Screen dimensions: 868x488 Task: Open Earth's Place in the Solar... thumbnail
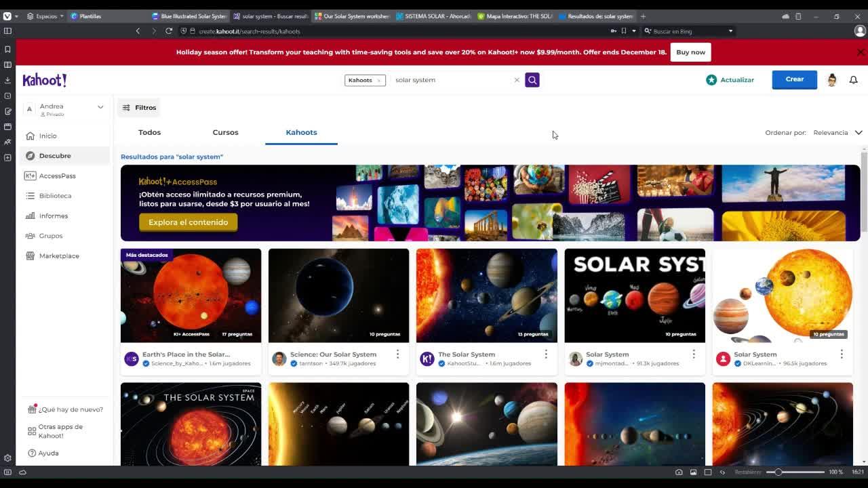(191, 296)
